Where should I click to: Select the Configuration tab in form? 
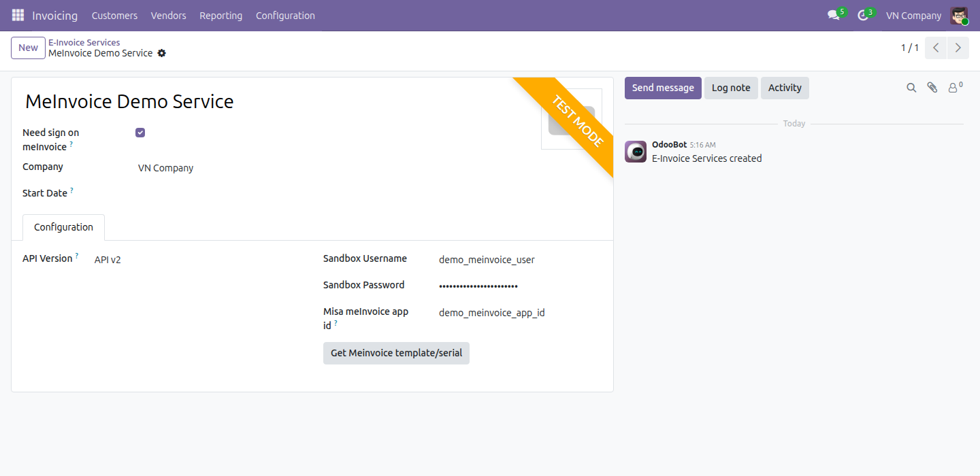(63, 227)
